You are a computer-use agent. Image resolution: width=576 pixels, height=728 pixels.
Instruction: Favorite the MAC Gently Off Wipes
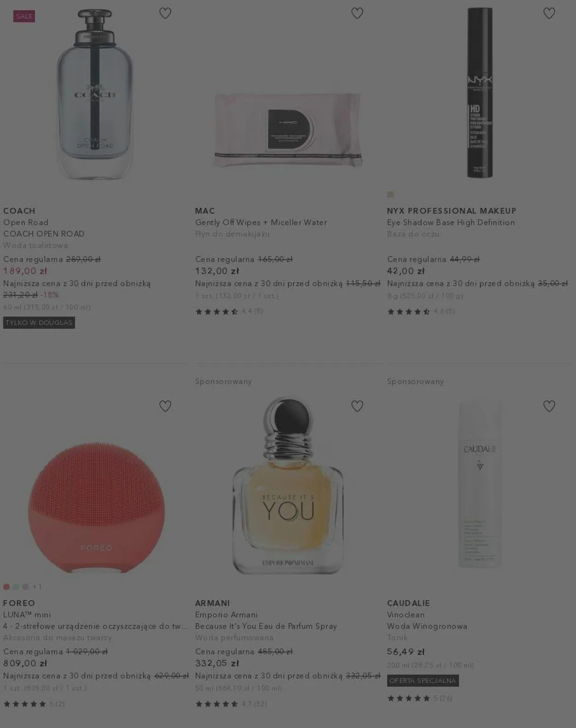coord(357,13)
